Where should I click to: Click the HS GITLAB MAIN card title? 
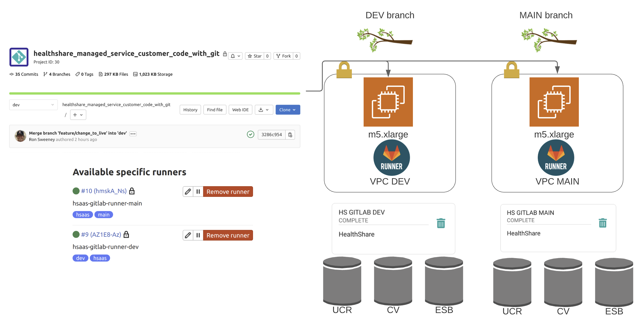[x=530, y=213]
